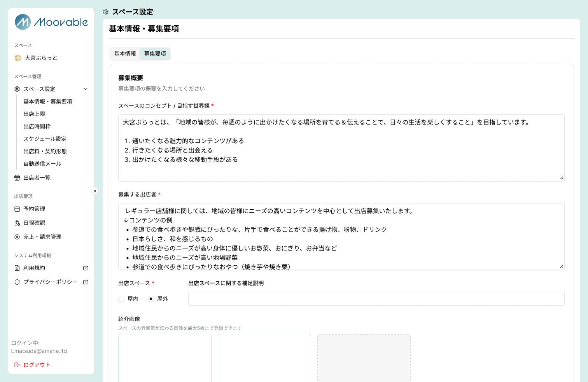Viewport: 588px width, 382px height.
Task: Click the 大宮ぷらっと space avatar icon
Action: tap(18, 58)
